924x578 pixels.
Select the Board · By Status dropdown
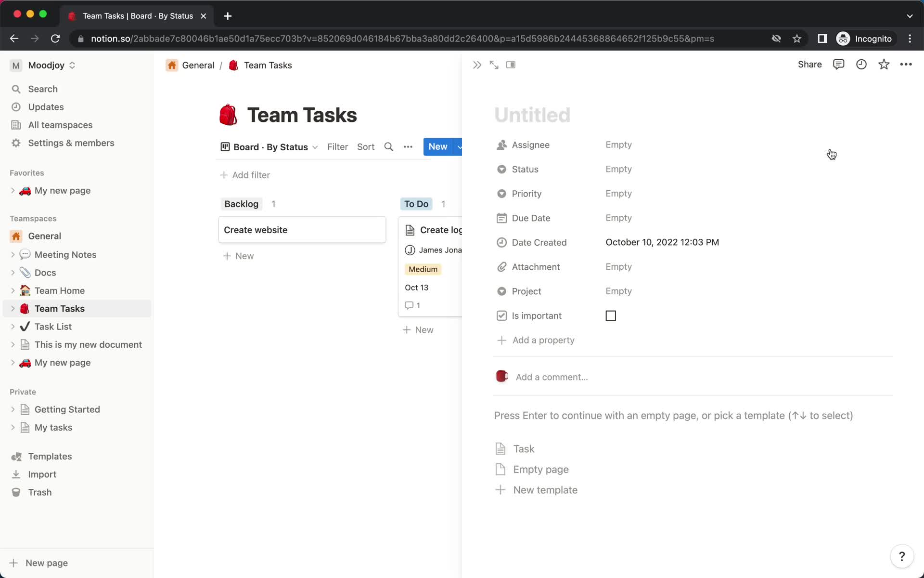[x=269, y=146]
